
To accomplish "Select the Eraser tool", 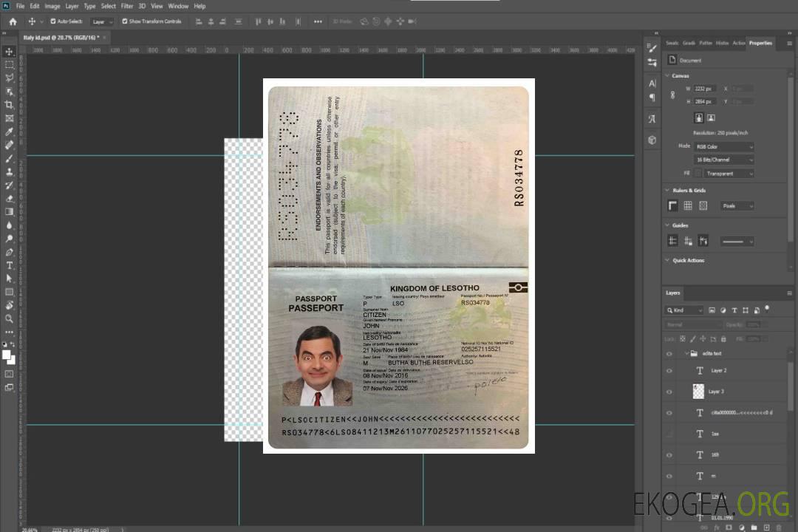I will pos(9,199).
